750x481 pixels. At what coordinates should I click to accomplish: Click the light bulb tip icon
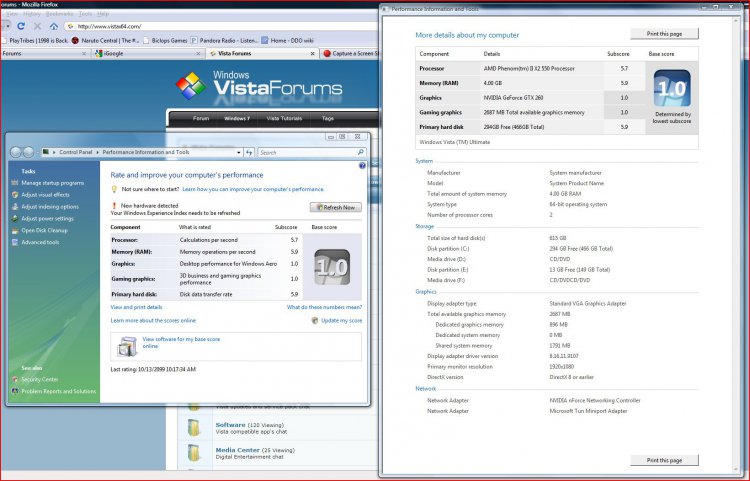(114, 189)
